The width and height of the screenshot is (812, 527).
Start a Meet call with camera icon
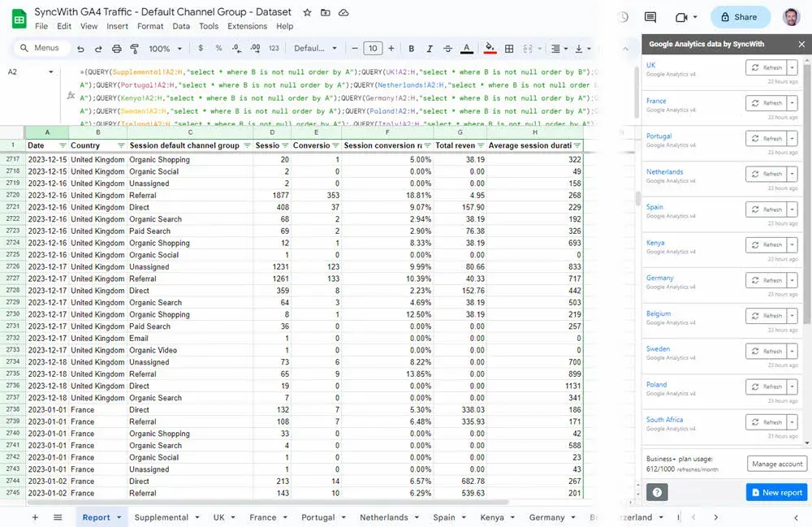pyautogui.click(x=681, y=17)
